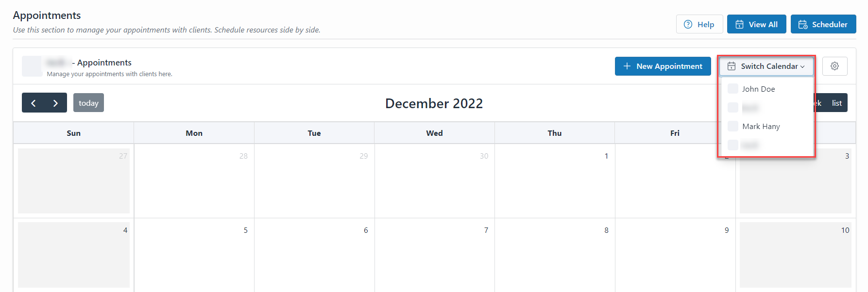Click the Switch Calendar calendar icon
Image resolution: width=868 pixels, height=292 pixels.
coord(731,66)
